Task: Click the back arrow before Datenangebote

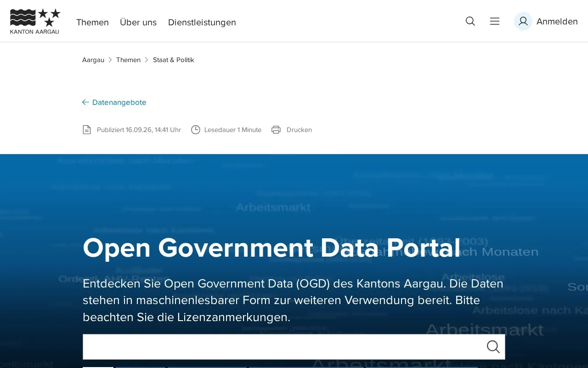Action: coord(85,102)
